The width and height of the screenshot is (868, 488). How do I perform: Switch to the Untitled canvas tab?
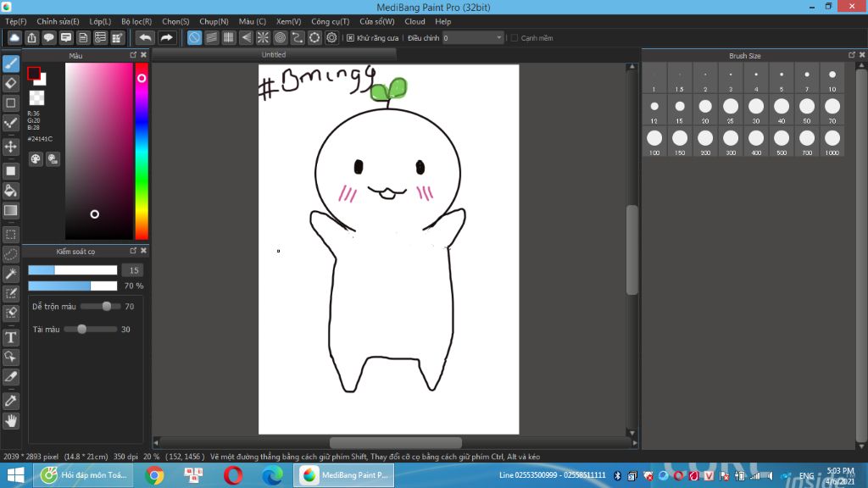click(x=274, y=55)
